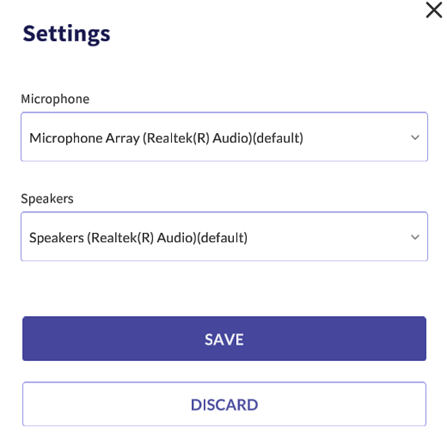Screen dimensions: 447x446
Task: Click the Settings heading
Action: click(x=66, y=34)
